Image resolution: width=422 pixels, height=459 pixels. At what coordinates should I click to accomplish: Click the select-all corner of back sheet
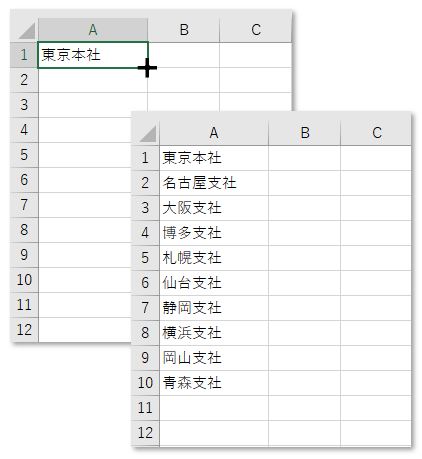pos(25,30)
